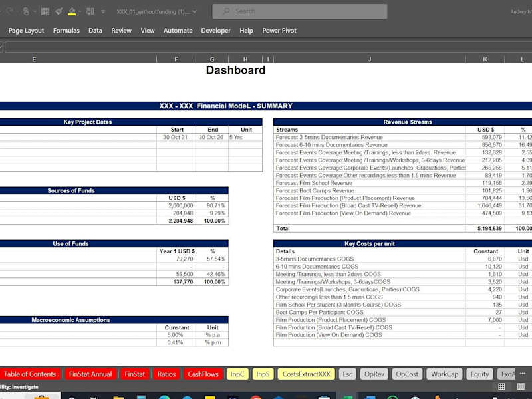This screenshot has height=399, width=532.
Task: Switch to the Power Pivot tab
Action: (279, 31)
